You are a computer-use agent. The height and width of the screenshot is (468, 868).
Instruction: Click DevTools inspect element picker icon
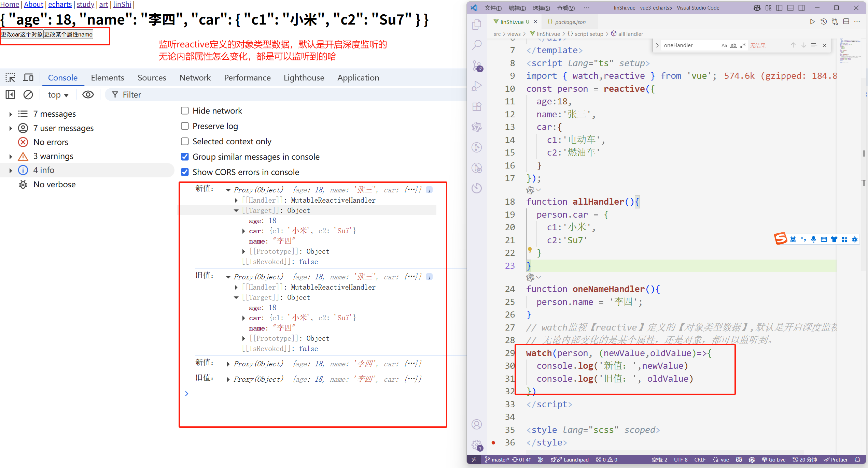10,78
